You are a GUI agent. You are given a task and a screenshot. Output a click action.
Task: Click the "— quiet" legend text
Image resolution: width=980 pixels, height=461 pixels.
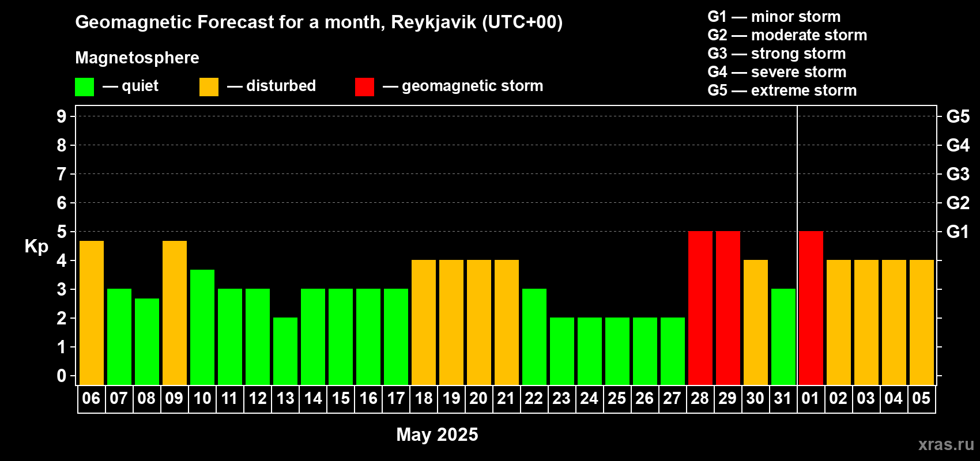pyautogui.click(x=130, y=86)
